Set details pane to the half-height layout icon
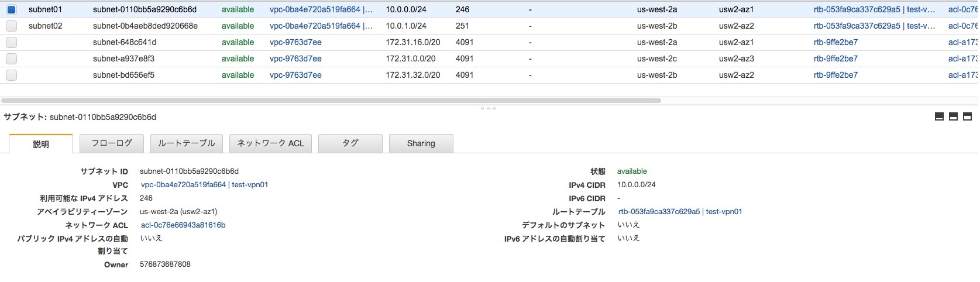The image size is (980, 282). [x=953, y=116]
